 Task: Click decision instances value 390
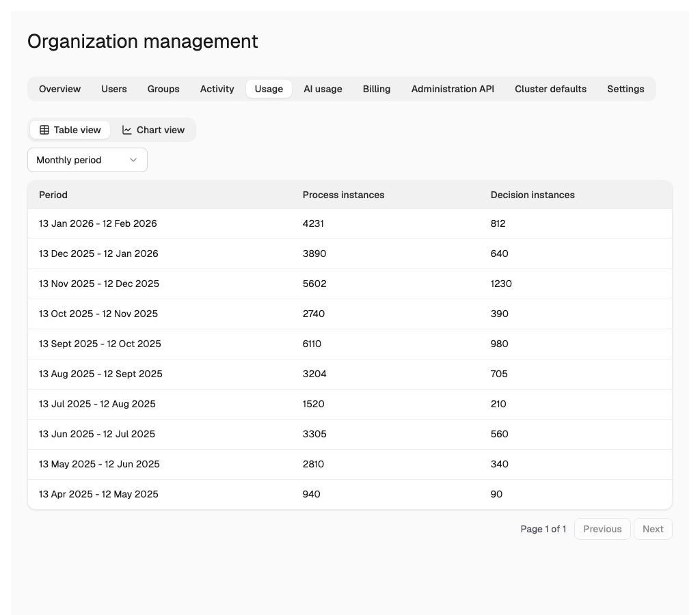499,314
